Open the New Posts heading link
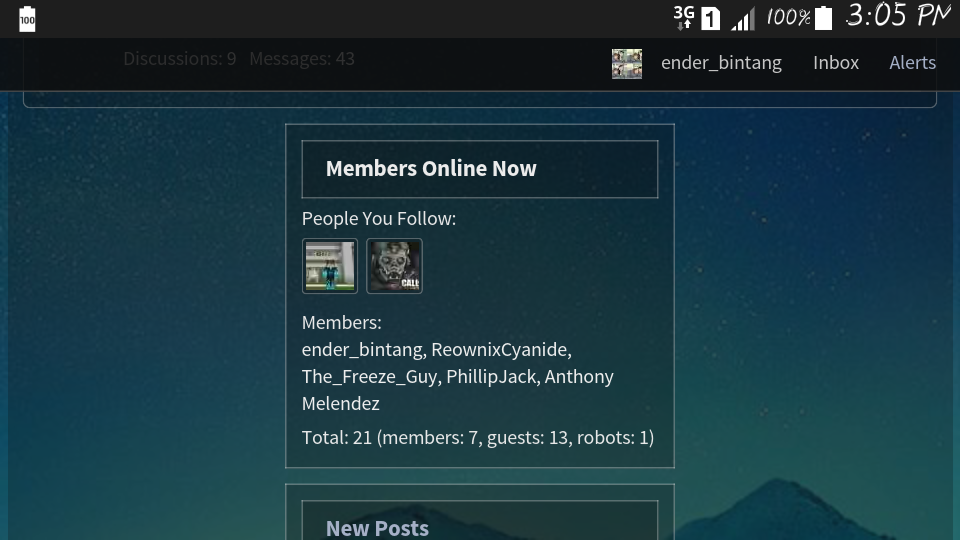The width and height of the screenshot is (960, 540). click(x=377, y=528)
